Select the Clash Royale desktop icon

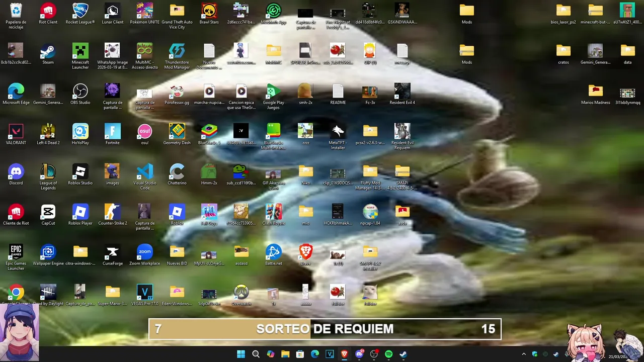point(273,215)
